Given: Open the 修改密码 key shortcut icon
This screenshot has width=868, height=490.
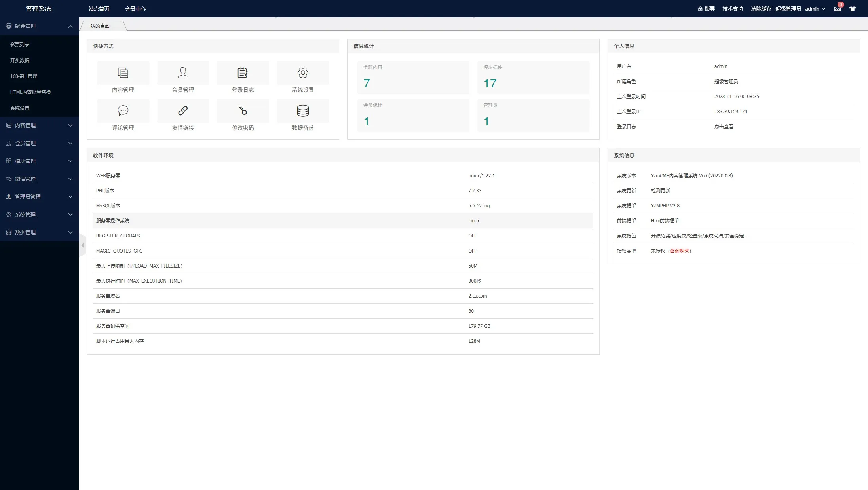Looking at the screenshot, I should [x=243, y=111].
